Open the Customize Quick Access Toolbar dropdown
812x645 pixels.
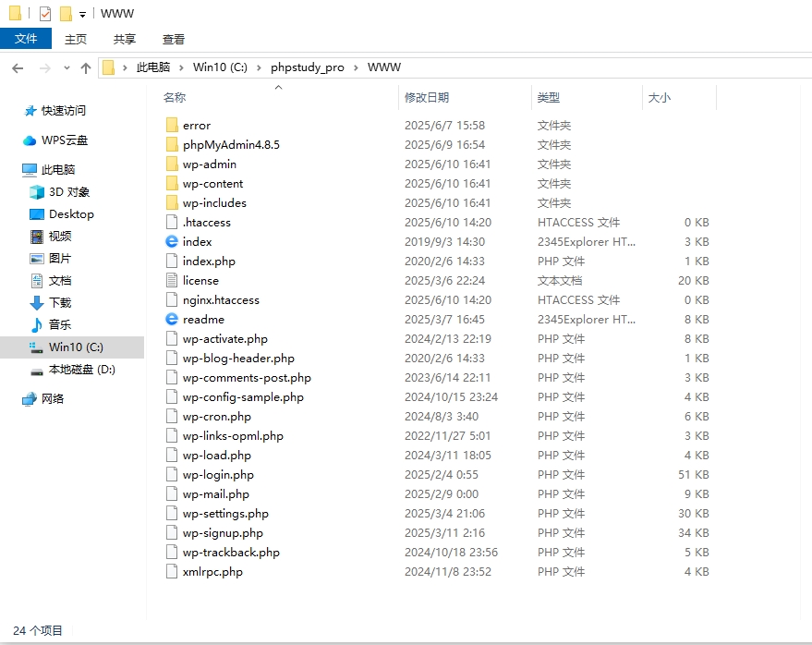coord(82,15)
